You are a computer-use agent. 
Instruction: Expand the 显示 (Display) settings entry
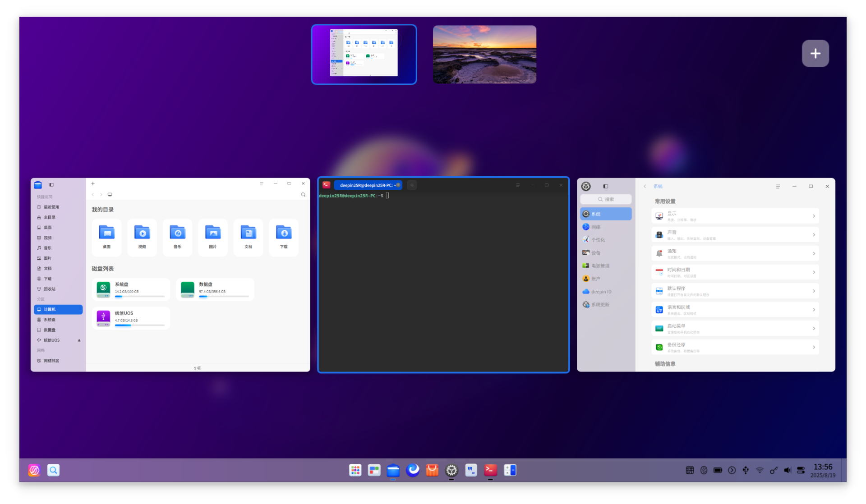[x=734, y=216]
